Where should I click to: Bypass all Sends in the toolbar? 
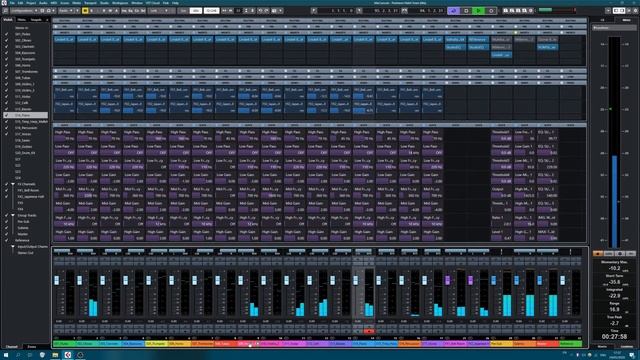point(143,11)
